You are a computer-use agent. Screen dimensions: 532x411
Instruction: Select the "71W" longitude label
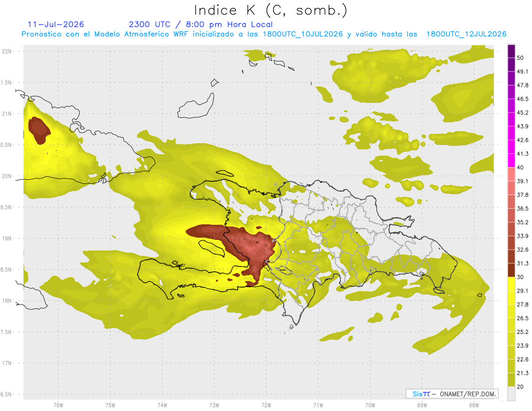(x=318, y=405)
